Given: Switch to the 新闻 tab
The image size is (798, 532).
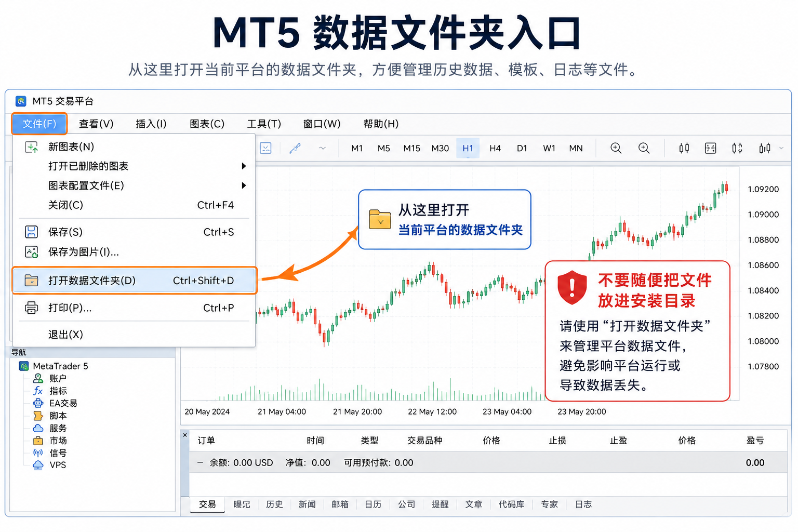Looking at the screenshot, I should point(307,504).
